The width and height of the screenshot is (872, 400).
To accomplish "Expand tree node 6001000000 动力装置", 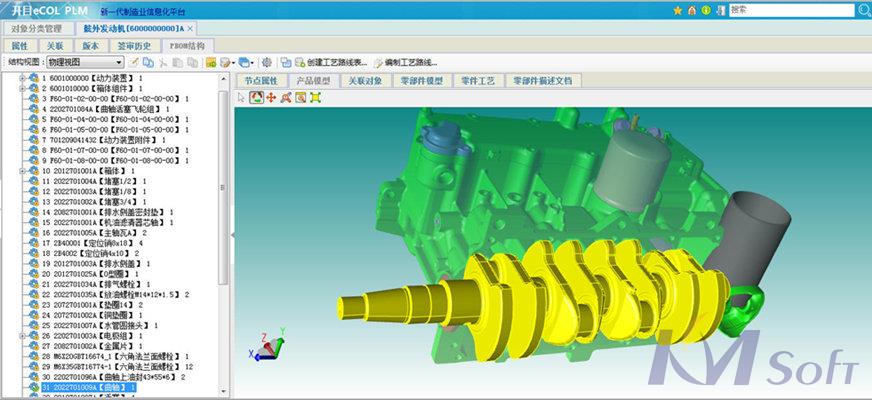I will 22,76.
